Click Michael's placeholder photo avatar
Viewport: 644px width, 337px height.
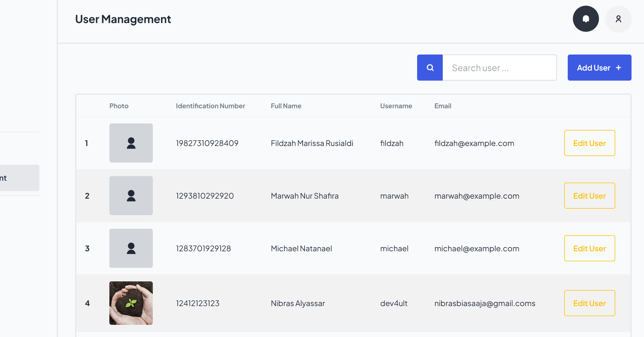(x=131, y=248)
